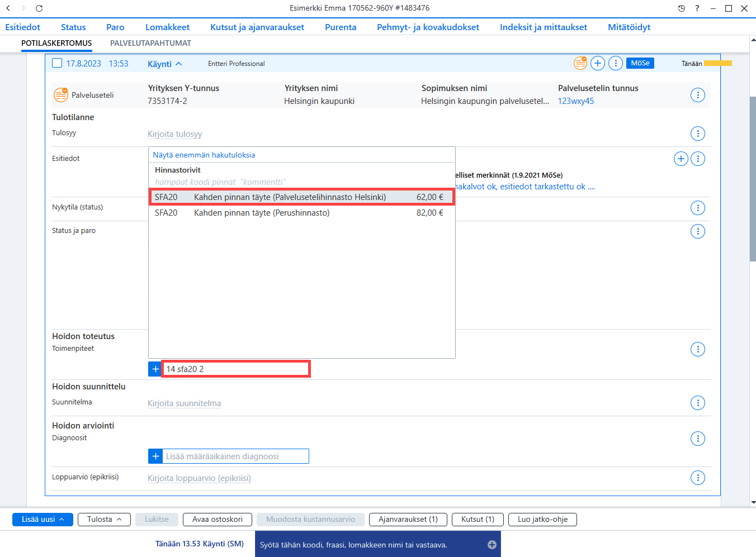Click the plus circle icon beside Esitiedot
This screenshot has width=756, height=557.
click(x=681, y=159)
